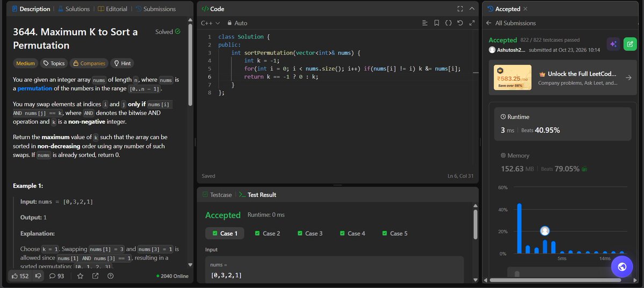Click the Beats 40.95% runtime value
Viewport: 644px width, 288px height.
pyautogui.click(x=540, y=130)
